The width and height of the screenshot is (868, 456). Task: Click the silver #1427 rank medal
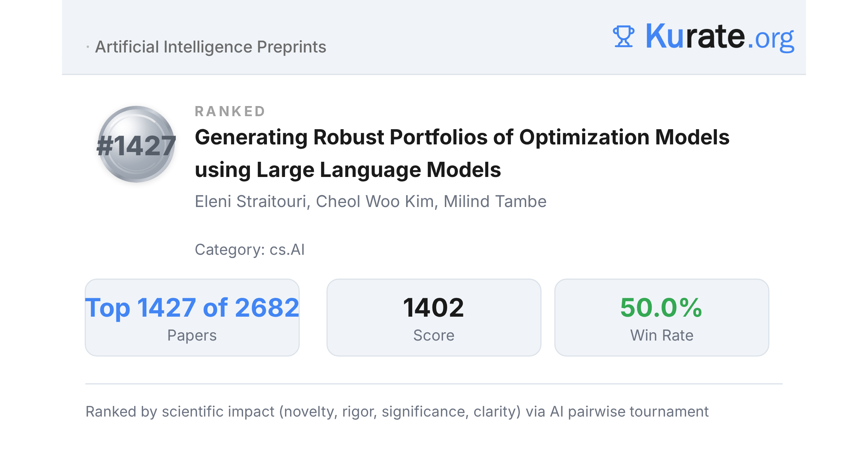(136, 144)
